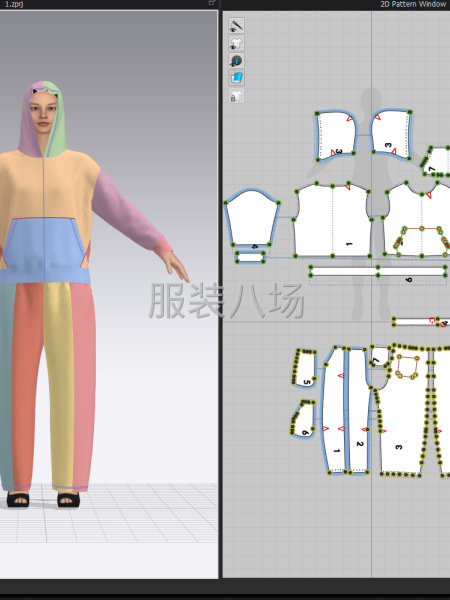Click the pop-out icon of the 3D window
Image resolution: width=450 pixels, height=600 pixels.
point(212,3)
